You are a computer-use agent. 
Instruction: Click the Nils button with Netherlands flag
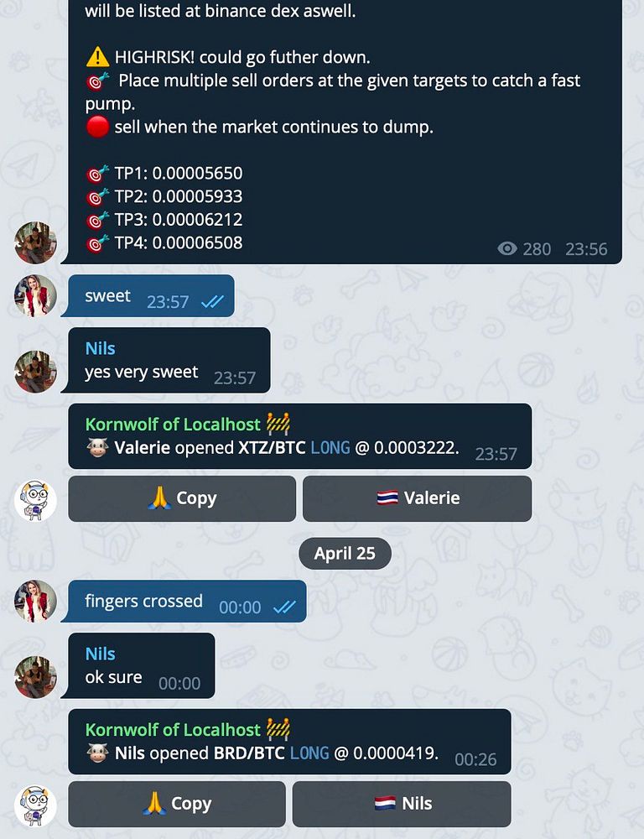[402, 805]
